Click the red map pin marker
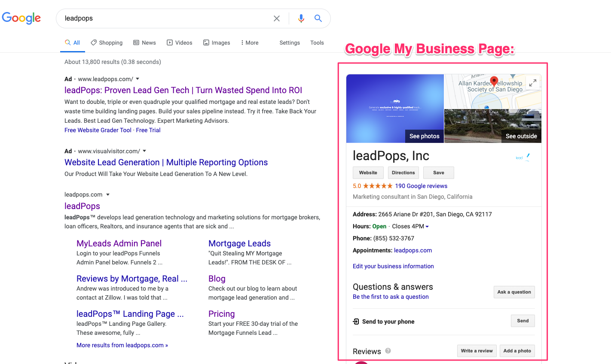 click(x=494, y=82)
